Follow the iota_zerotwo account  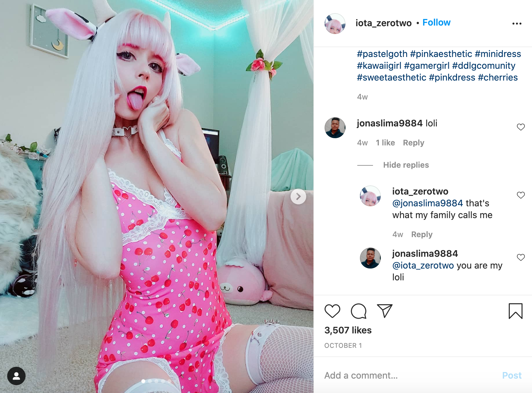click(x=436, y=23)
